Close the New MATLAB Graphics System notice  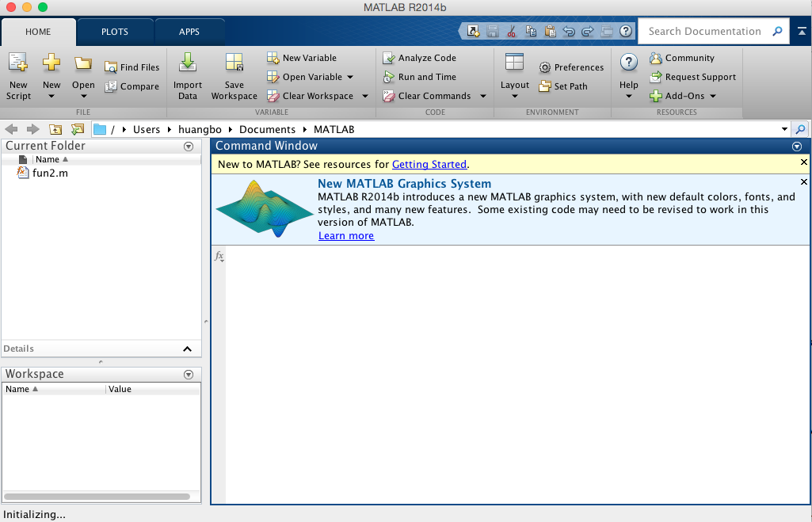(x=804, y=181)
